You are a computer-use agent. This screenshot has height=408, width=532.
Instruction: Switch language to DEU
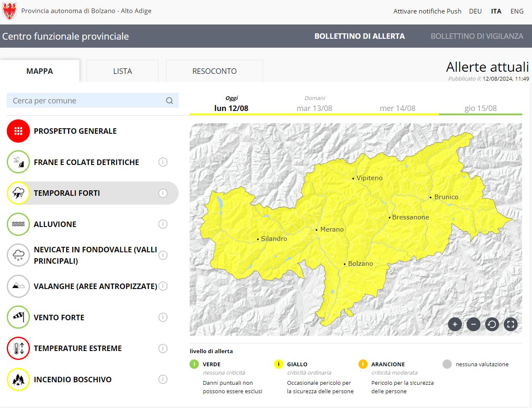(x=475, y=11)
